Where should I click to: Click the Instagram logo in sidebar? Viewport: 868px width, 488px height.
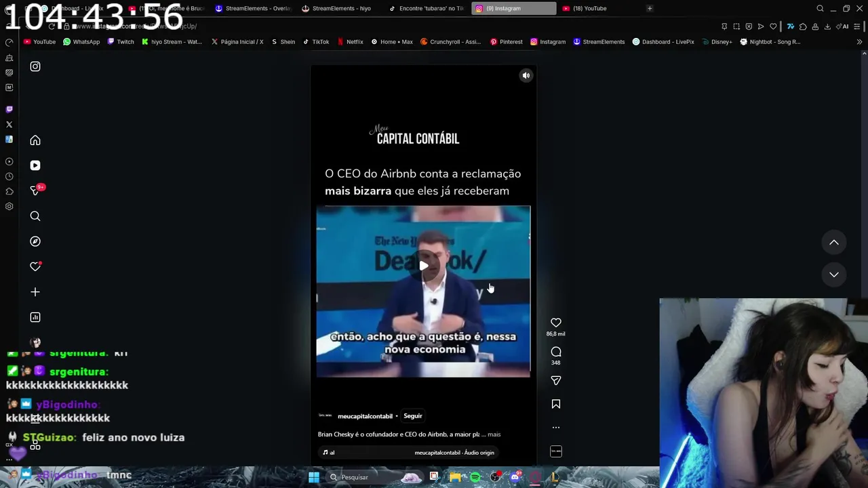[x=35, y=66]
